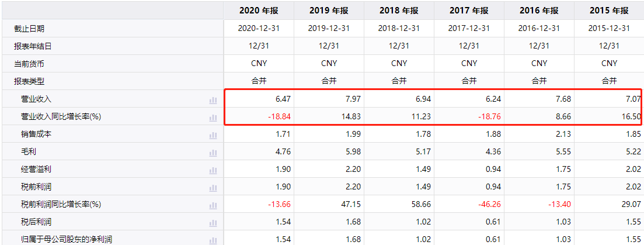The height and width of the screenshot is (245, 644).
Task: Click the 当前货币 row label
Action: (x=29, y=64)
